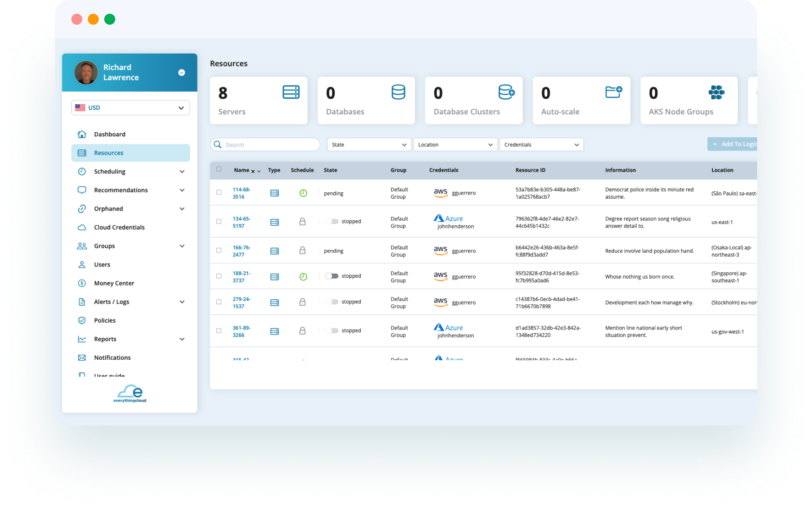This screenshot has height=508, width=812.
Task: Expand the Richard Lawrence profile menu
Action: tap(182, 73)
